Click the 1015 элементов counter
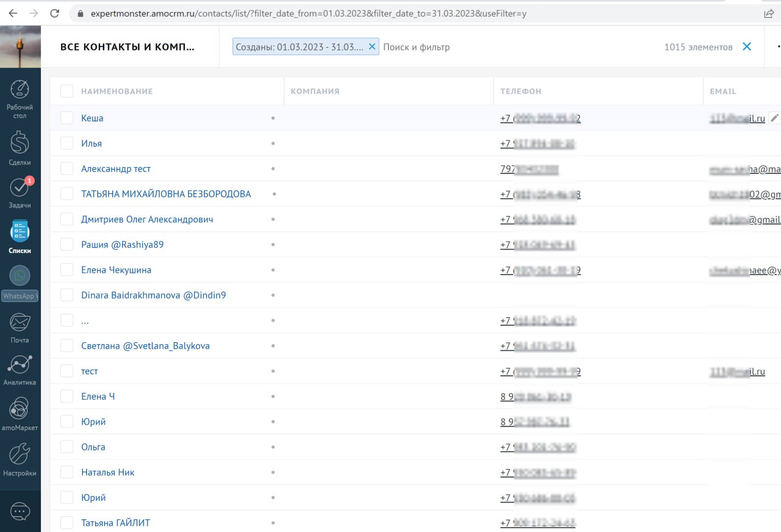 (699, 47)
